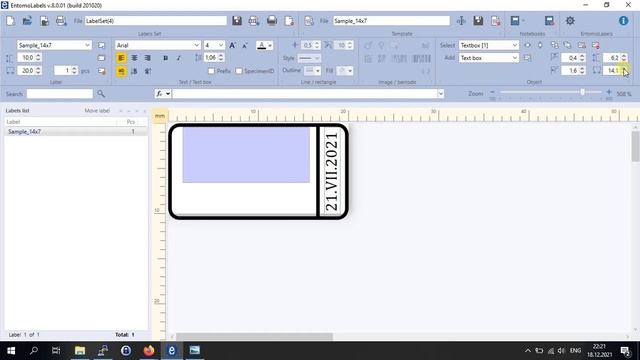The width and height of the screenshot is (640, 360).
Task: Add the chosen object to template
Action: point(527,58)
